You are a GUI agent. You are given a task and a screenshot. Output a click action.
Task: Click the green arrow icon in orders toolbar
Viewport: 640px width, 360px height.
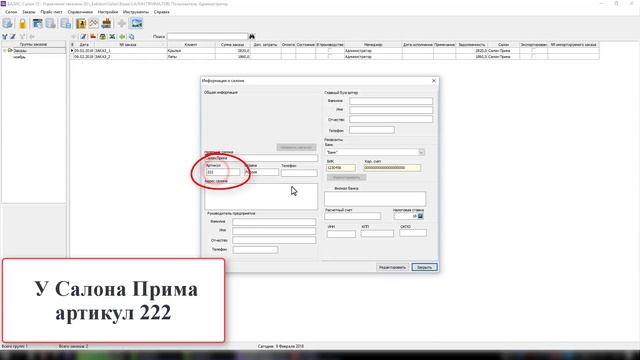coord(122,37)
